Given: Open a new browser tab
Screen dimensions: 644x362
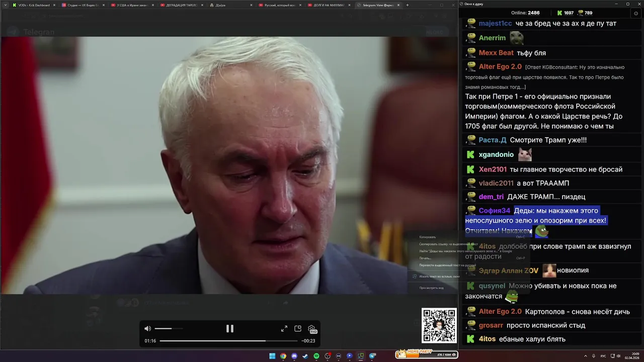Looking at the screenshot, I should pyautogui.click(x=408, y=5).
